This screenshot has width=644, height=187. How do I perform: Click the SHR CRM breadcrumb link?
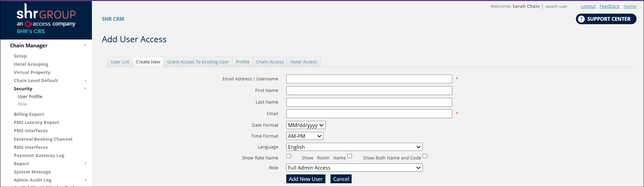[x=113, y=19]
